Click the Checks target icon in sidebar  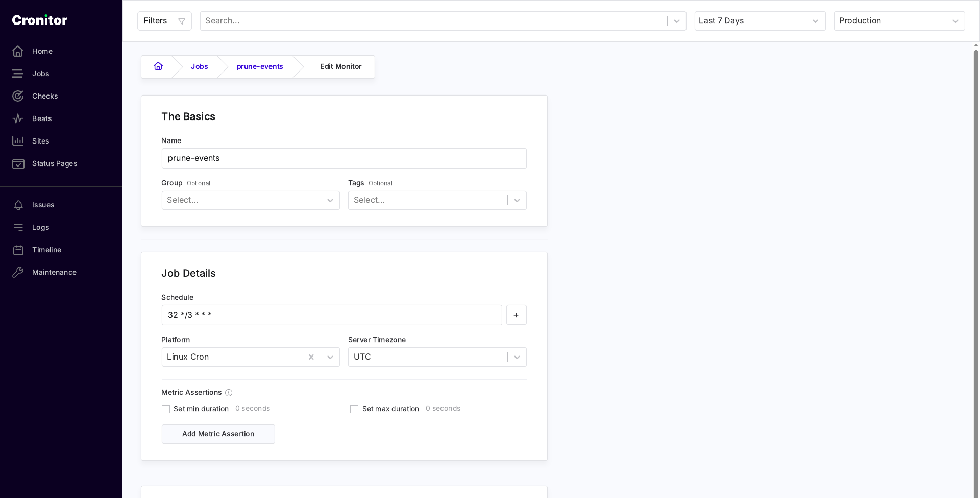coord(18,96)
